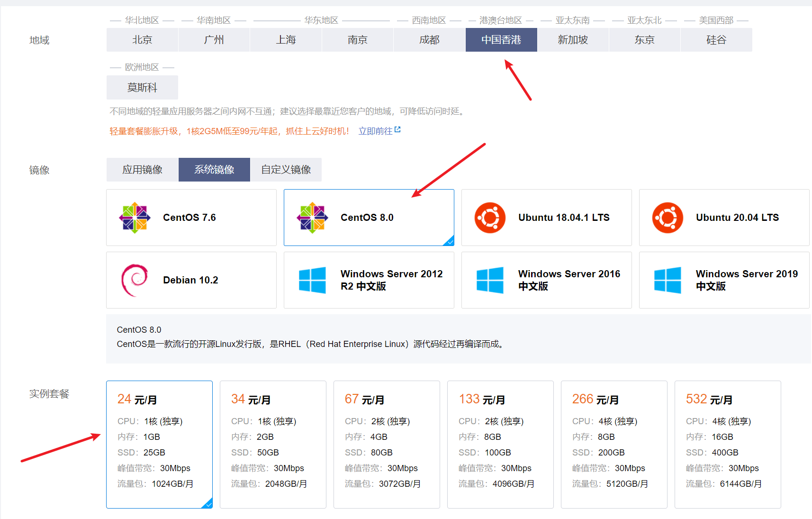Choose Windows Server 2019 中文版 label
This screenshot has height=519, width=812.
tap(747, 280)
